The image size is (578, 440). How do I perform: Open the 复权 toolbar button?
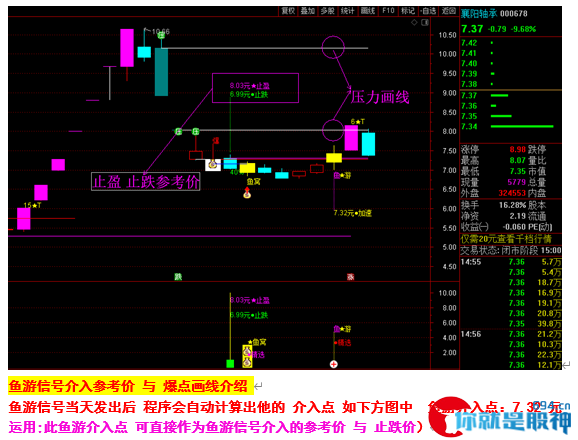(x=288, y=11)
